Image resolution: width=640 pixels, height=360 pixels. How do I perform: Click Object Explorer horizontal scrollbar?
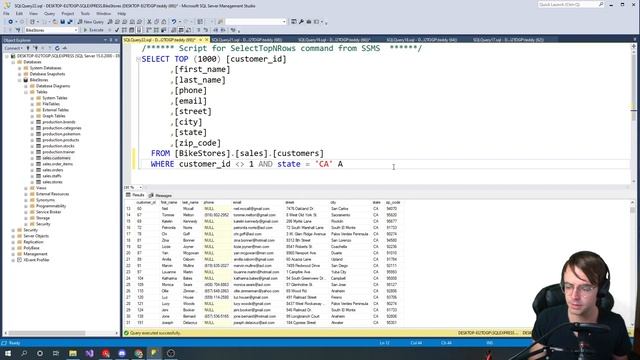pos(60,333)
